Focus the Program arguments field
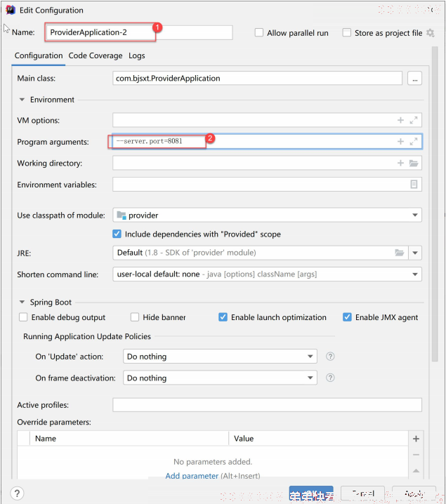This screenshot has height=504, width=446. click(267, 141)
